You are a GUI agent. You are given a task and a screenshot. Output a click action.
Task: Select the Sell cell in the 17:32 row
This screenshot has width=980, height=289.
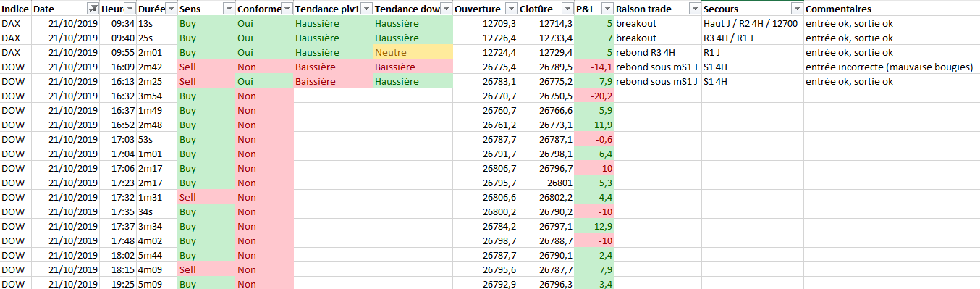point(206,197)
